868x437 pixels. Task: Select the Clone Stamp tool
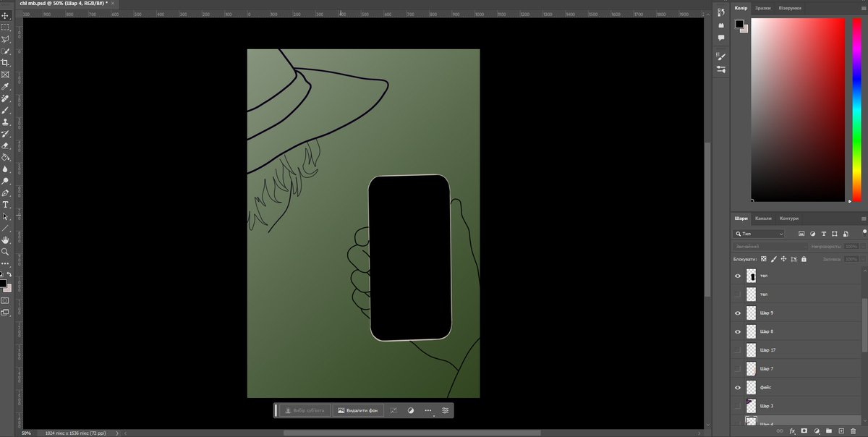point(5,122)
